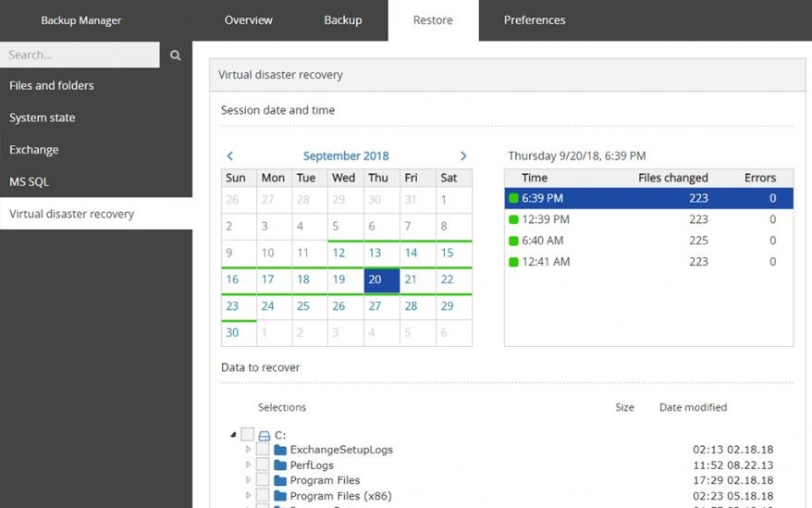The image size is (812, 508).
Task: Choose September 17 in calendar
Action: tap(275, 280)
